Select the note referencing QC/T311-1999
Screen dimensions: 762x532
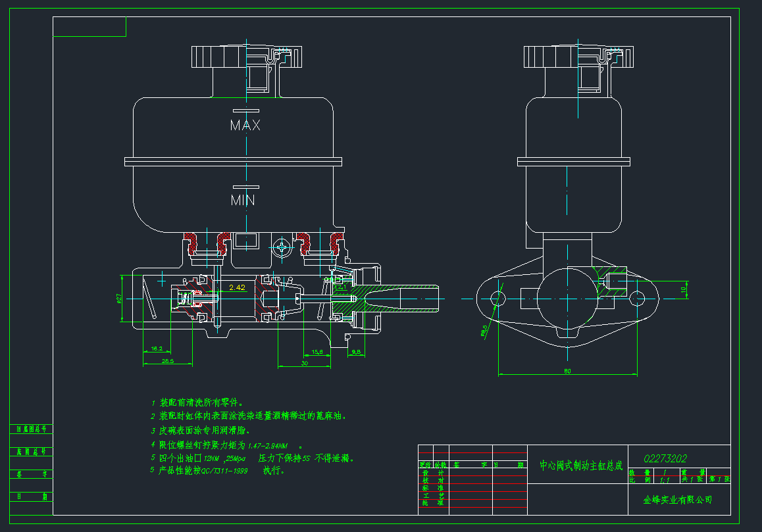[x=217, y=471]
